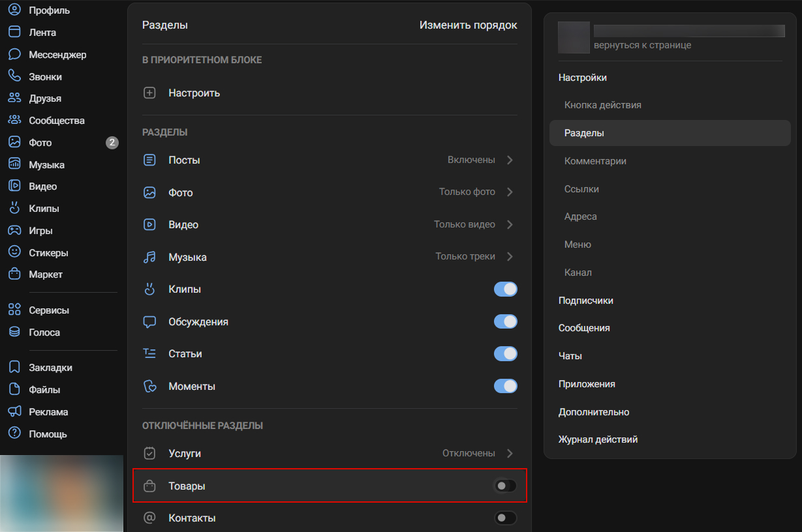Click the Bookmarks icon in sidebar

14,368
